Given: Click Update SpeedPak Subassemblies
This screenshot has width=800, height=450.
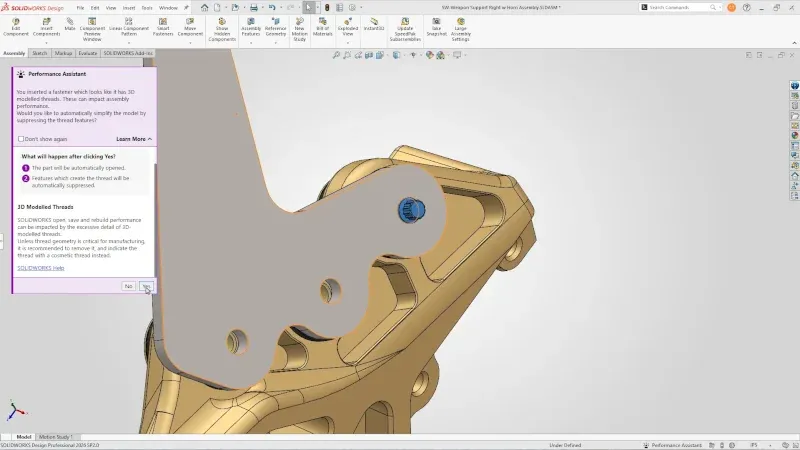Looking at the screenshot, I should click(405, 30).
